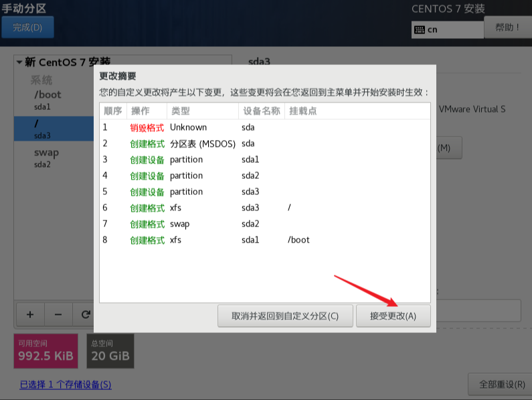The image size is (532, 400).
Task: Click the 可用空间 992.5 KiB indicator
Action: [x=46, y=351]
